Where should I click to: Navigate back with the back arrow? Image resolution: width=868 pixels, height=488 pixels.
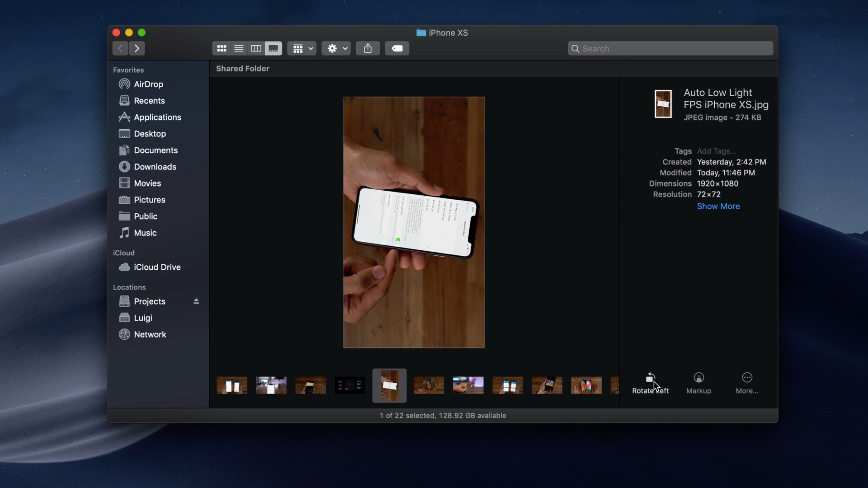[x=120, y=48]
